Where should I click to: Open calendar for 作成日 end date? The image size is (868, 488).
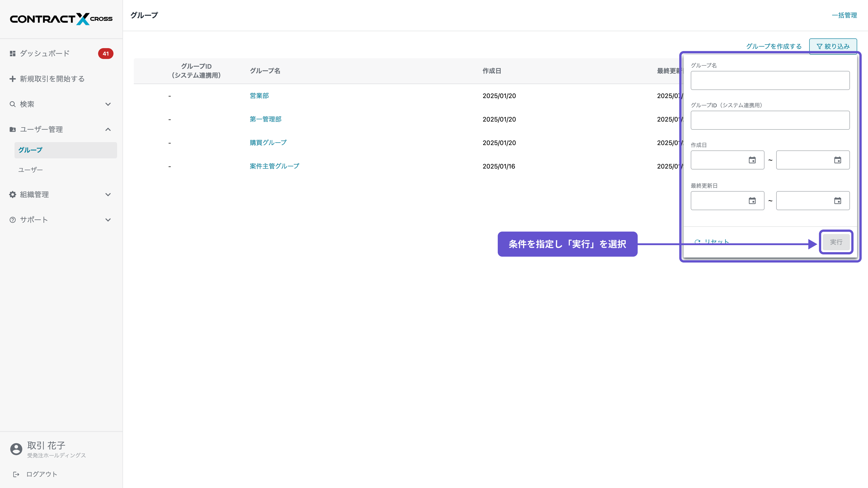[837, 160]
